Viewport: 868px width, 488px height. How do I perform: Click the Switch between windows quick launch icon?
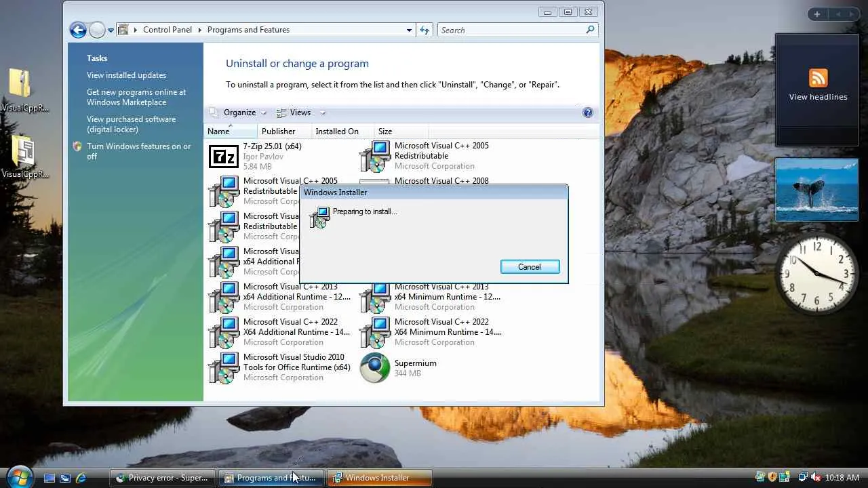click(65, 478)
